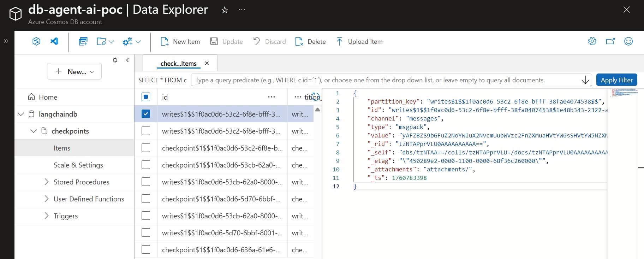The image size is (644, 259).
Task: Open the New SQL Query icon
Action: click(x=83, y=41)
